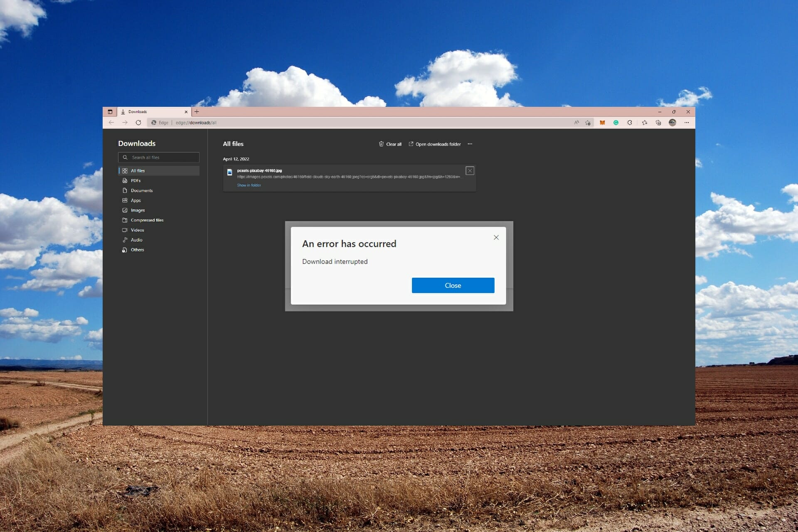Open the vertical tabs menu icon
This screenshot has height=532, width=798.
tap(110, 112)
